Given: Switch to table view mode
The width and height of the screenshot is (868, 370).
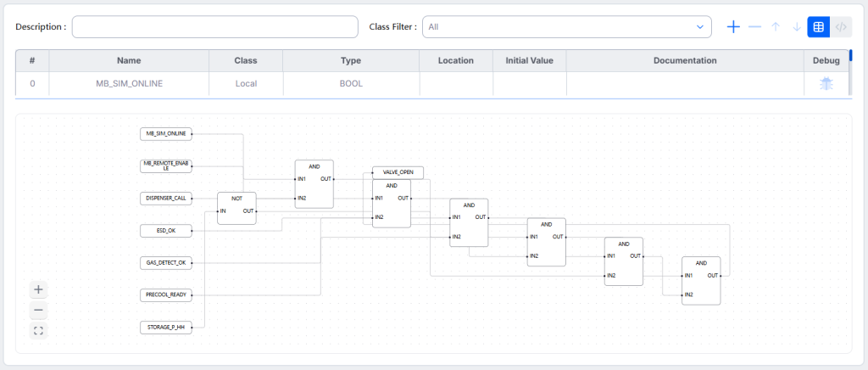Looking at the screenshot, I should [x=818, y=27].
